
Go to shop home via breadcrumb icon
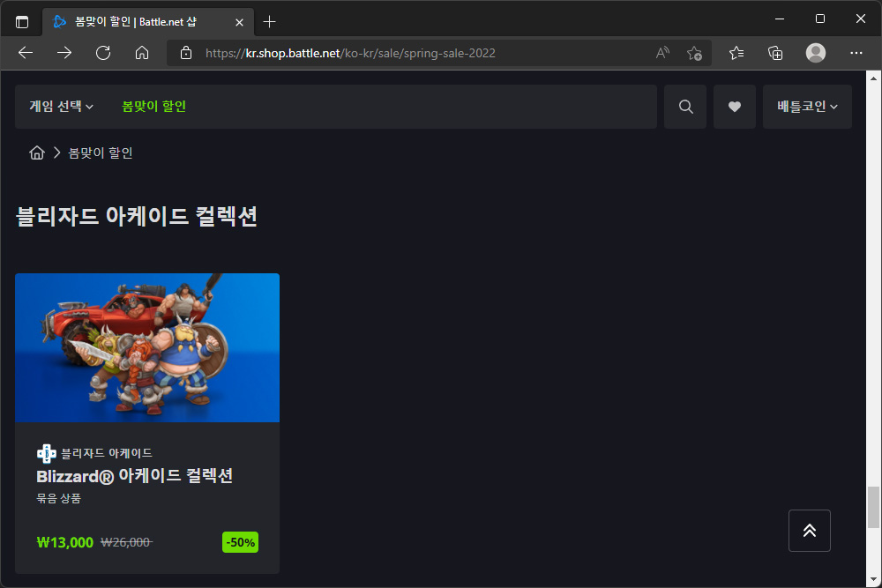tap(36, 153)
